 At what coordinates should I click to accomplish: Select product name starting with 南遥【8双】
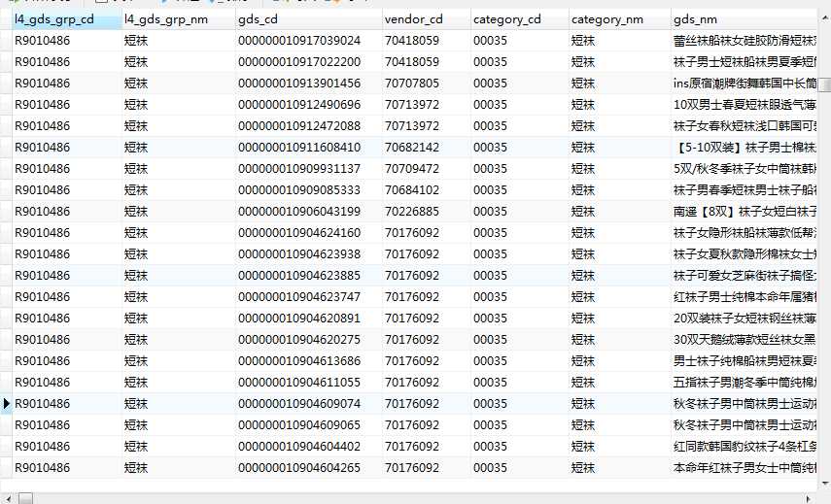pyautogui.click(x=744, y=212)
